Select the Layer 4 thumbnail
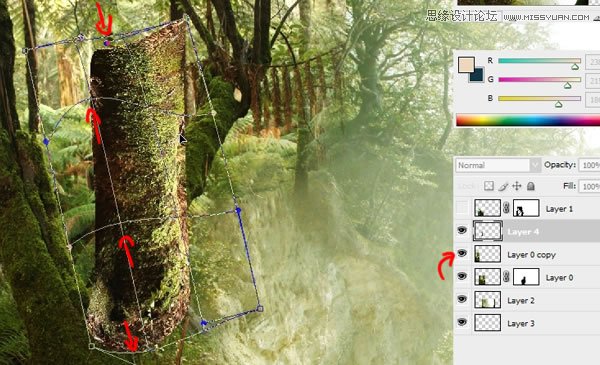This screenshot has width=600, height=365. tap(488, 231)
